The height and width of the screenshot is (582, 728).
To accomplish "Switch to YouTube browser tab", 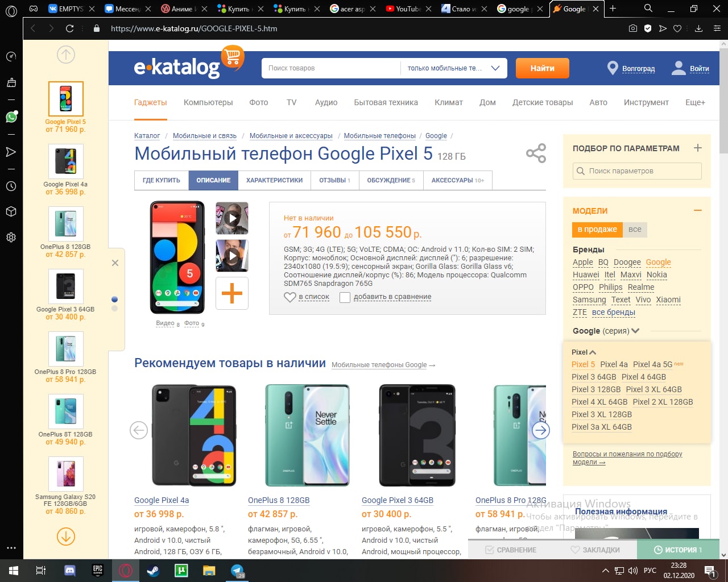I will click(408, 9).
